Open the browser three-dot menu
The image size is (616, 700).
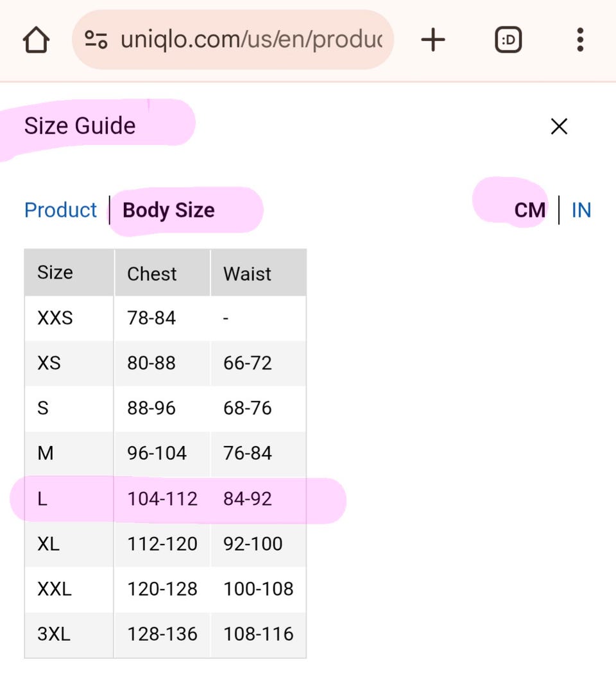click(x=580, y=40)
